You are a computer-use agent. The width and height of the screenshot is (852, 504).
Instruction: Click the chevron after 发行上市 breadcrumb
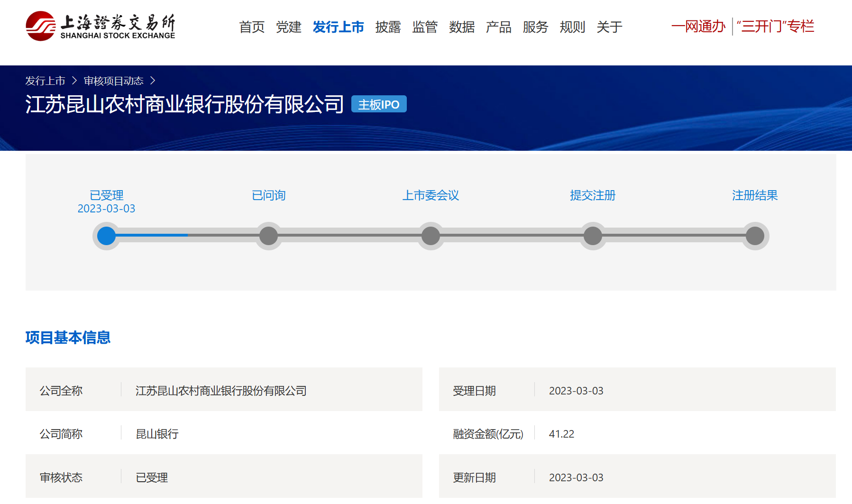[74, 81]
